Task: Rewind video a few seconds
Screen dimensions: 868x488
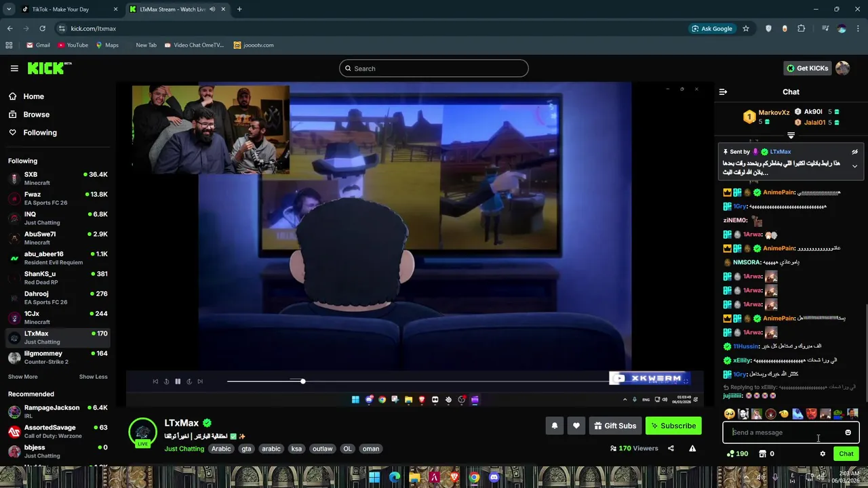Action: [x=166, y=382]
